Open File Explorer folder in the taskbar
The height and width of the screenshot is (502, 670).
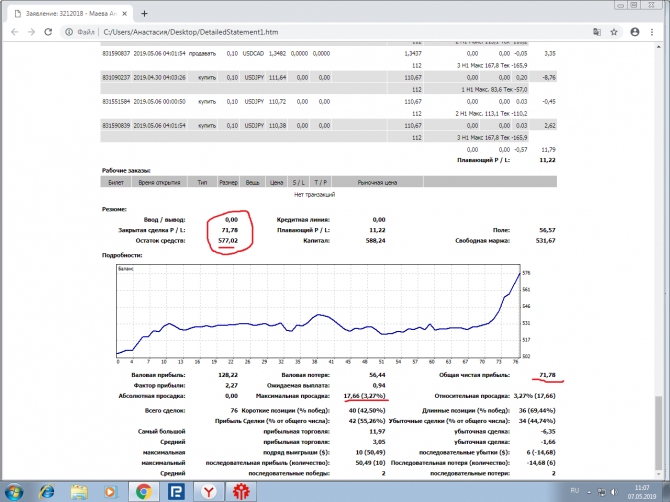coord(79,492)
